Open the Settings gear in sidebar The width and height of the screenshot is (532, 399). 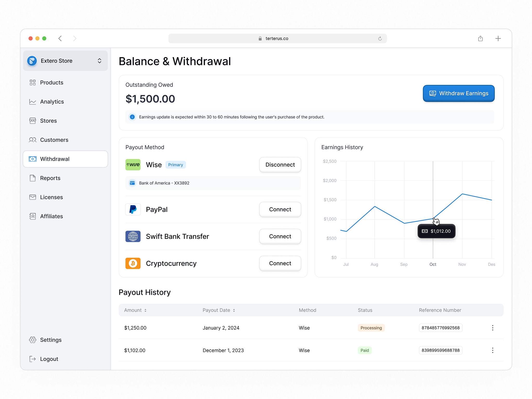(32, 340)
